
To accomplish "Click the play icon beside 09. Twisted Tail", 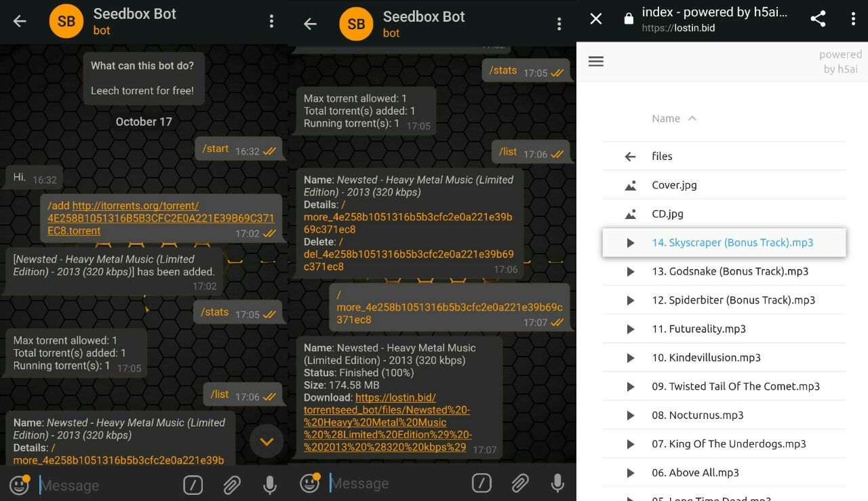I will coord(630,386).
